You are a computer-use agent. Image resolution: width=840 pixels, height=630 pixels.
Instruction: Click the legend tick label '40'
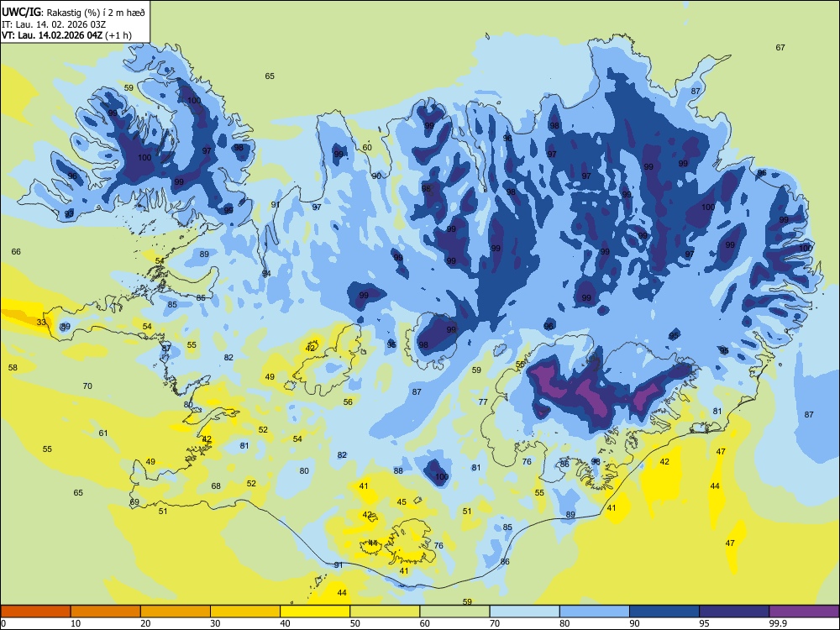pyautogui.click(x=285, y=623)
